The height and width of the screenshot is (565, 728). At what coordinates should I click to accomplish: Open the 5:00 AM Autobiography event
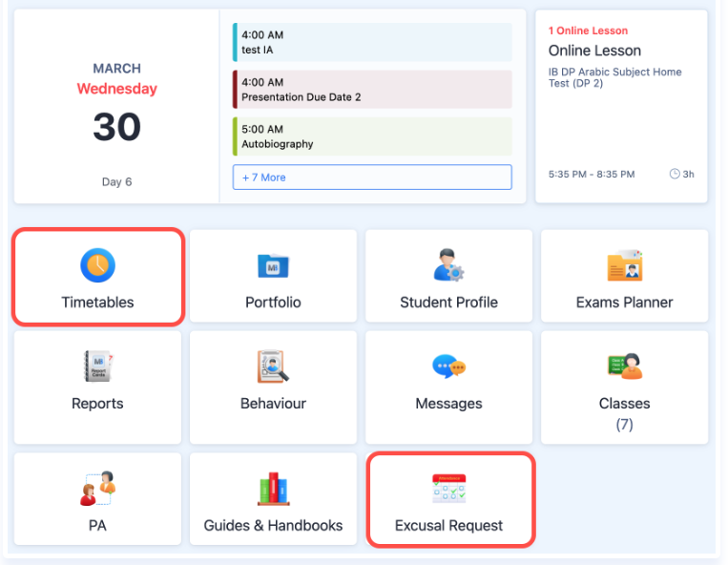point(372,136)
